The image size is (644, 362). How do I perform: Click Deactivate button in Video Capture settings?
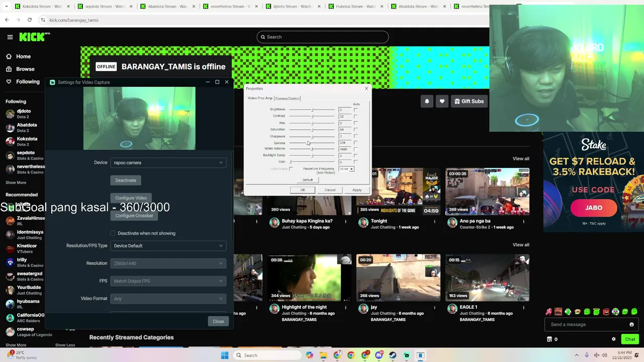click(x=126, y=180)
